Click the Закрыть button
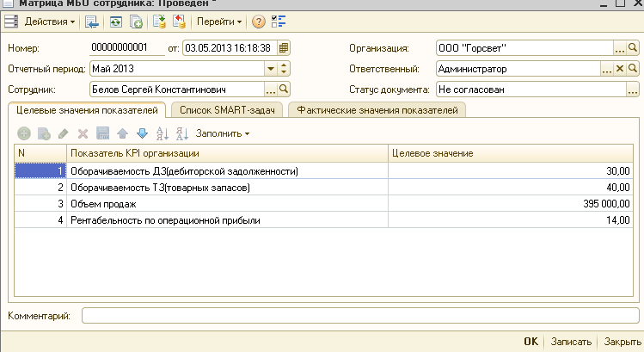Viewport: 644px width, 352px height. pos(623,342)
